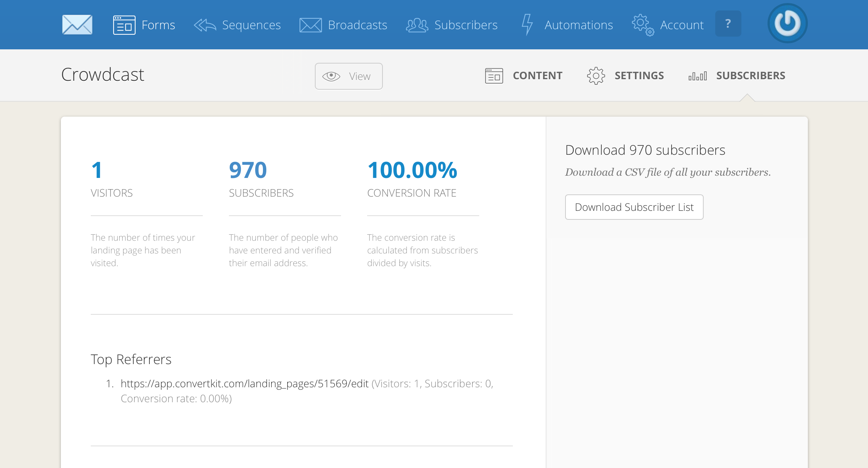Click the Settings tab gear icon
Screen dimensions: 868x468
(596, 76)
